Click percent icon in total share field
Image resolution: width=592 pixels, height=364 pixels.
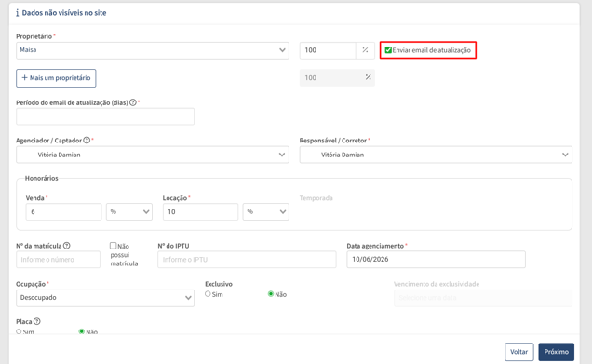(x=368, y=77)
